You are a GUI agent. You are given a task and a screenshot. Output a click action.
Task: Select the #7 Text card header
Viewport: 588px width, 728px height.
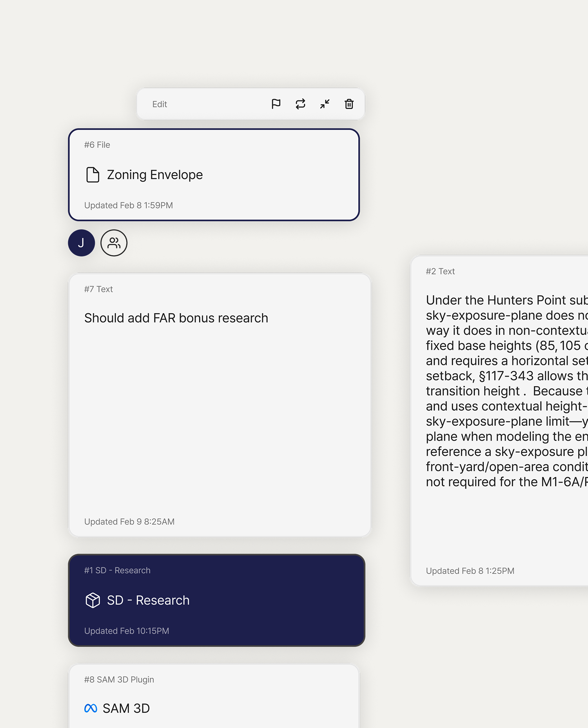pyautogui.click(x=98, y=289)
